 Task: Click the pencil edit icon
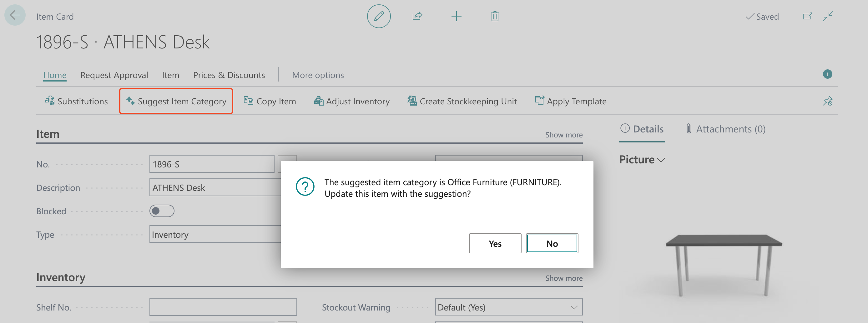tap(379, 16)
